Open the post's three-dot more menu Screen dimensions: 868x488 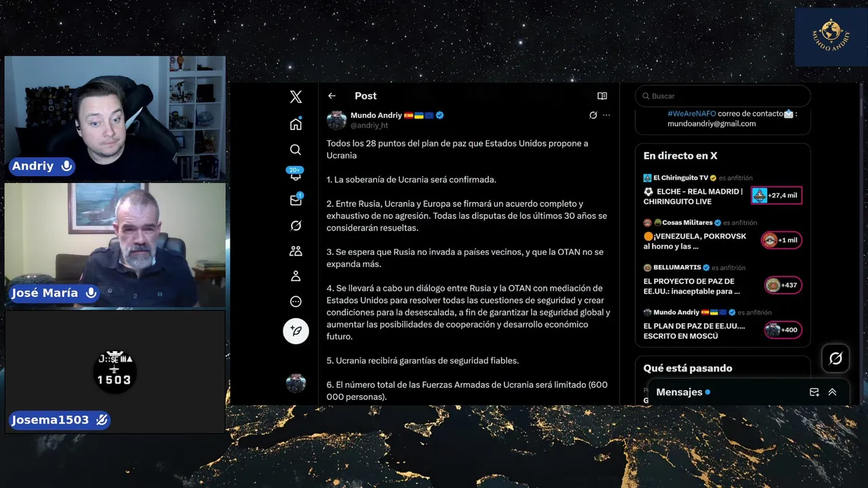(606, 115)
